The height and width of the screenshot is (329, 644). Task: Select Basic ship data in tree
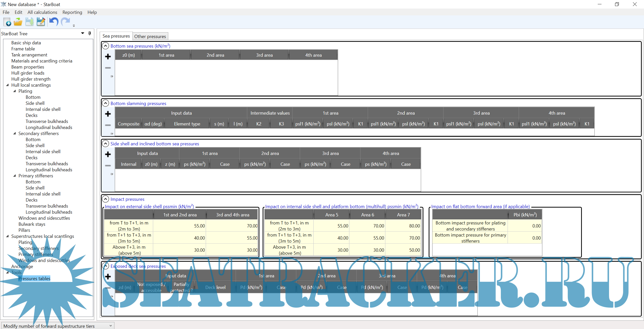(x=26, y=43)
